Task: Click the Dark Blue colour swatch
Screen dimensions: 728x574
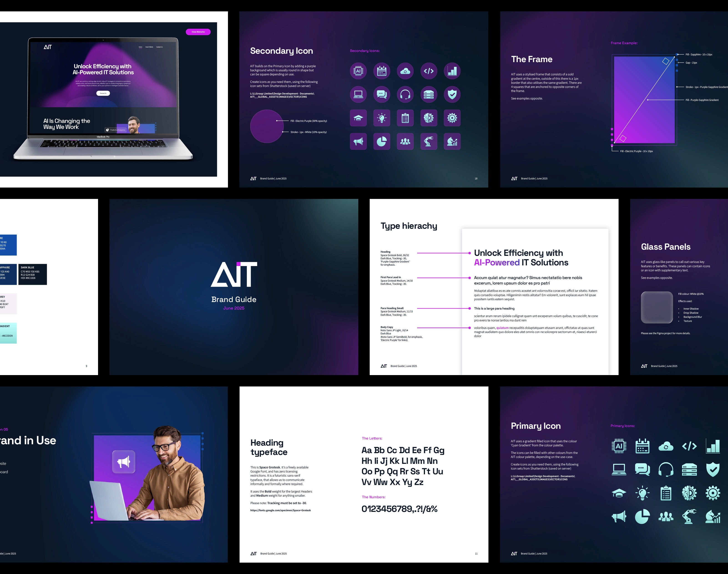Action: point(33,274)
